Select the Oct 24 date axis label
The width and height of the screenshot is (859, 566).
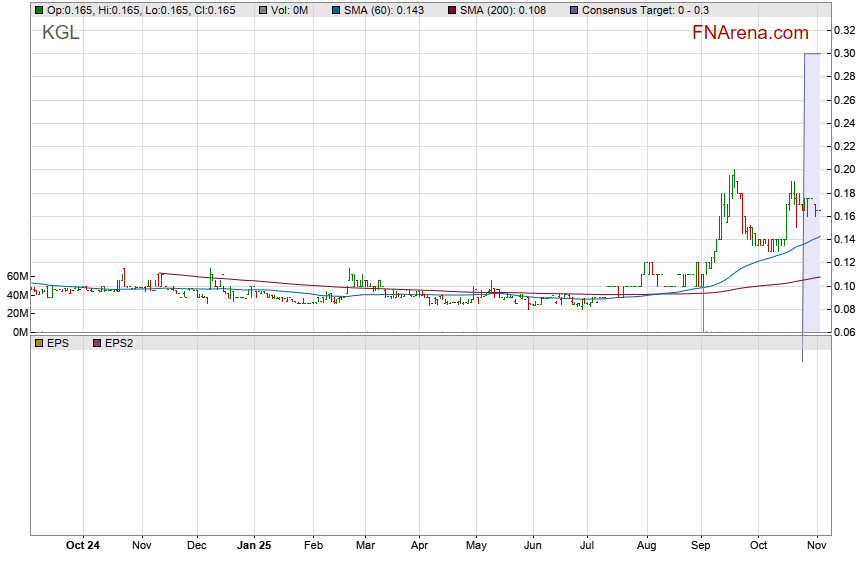[83, 546]
